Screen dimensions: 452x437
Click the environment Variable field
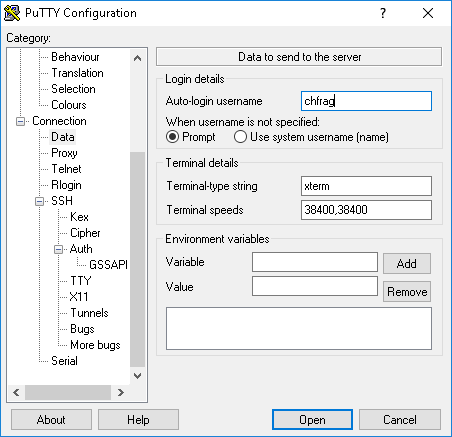click(315, 262)
